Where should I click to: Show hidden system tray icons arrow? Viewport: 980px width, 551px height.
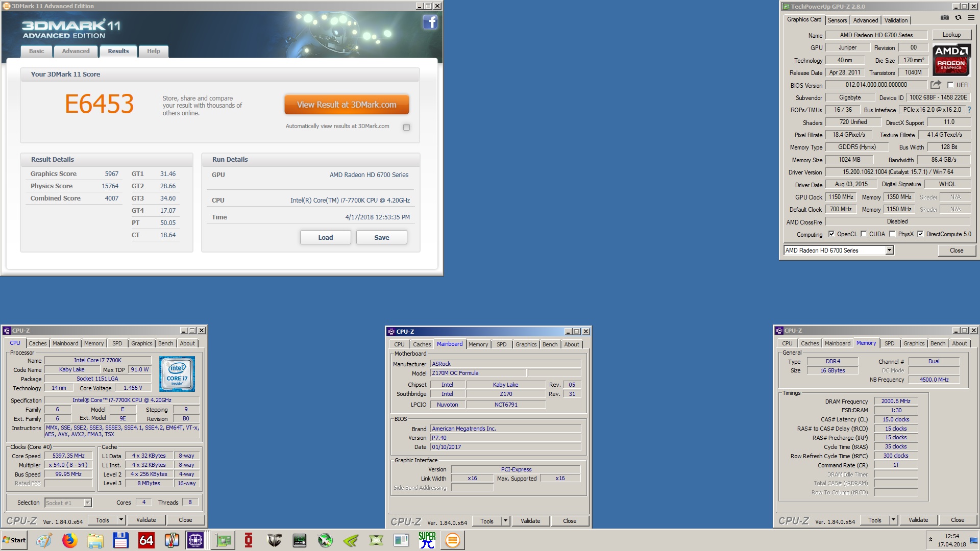pyautogui.click(x=930, y=539)
